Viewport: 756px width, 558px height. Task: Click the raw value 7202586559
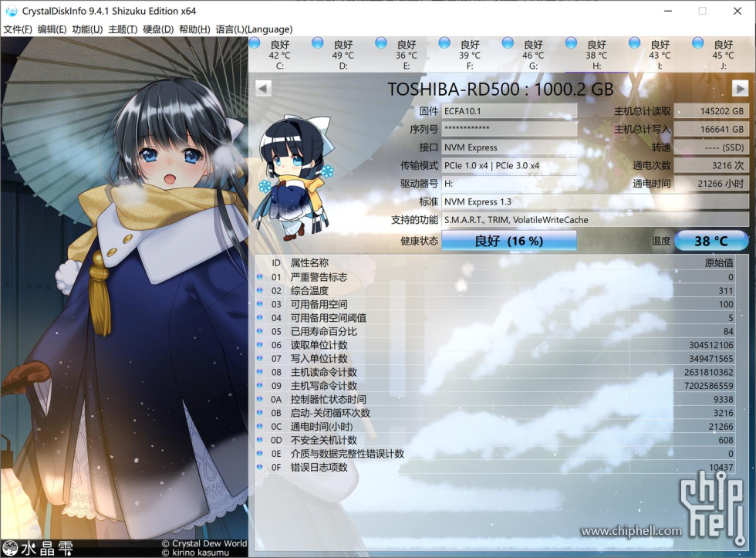pos(709,385)
